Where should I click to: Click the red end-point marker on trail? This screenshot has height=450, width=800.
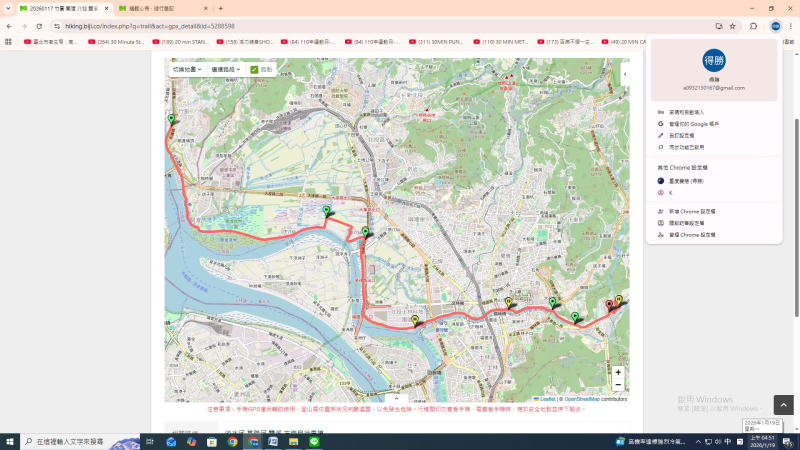[x=609, y=305]
